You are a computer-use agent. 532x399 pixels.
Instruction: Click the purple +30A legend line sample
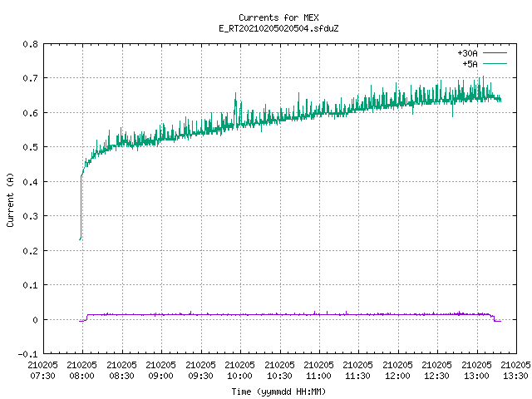pos(495,53)
